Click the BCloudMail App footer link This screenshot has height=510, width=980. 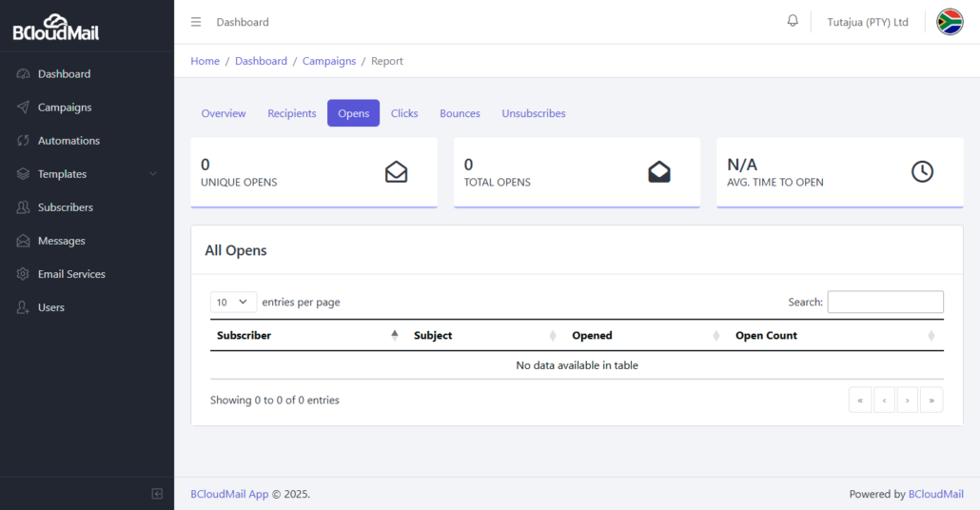229,494
